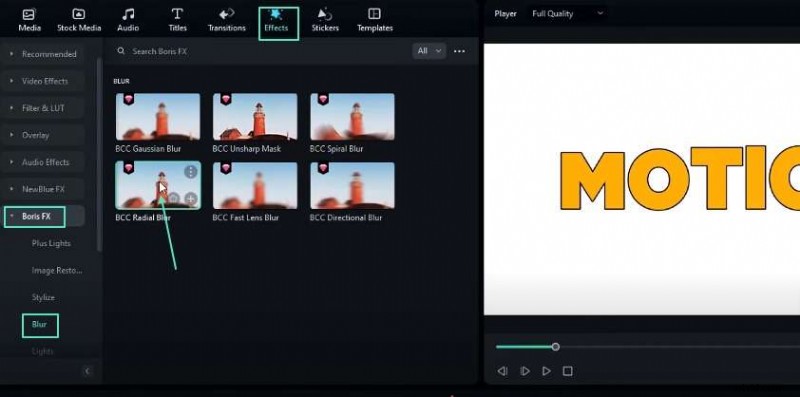
Task: Switch to the Templates tab
Action: pos(374,20)
